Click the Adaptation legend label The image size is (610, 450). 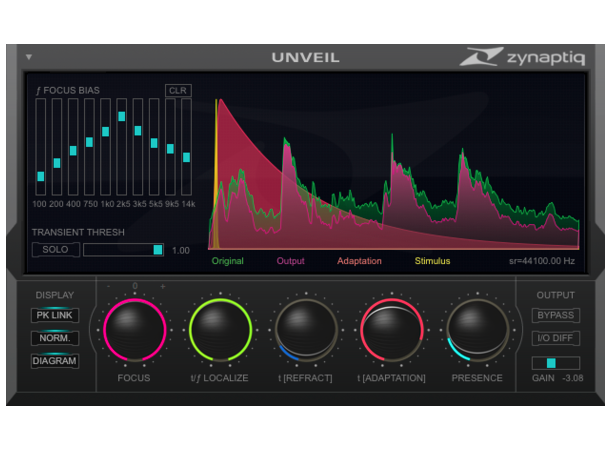point(359,261)
